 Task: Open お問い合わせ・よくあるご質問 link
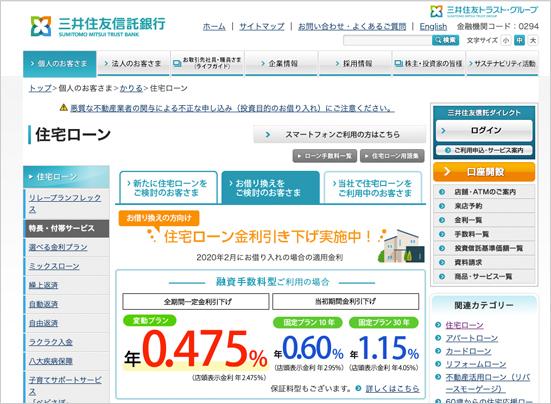(352, 26)
